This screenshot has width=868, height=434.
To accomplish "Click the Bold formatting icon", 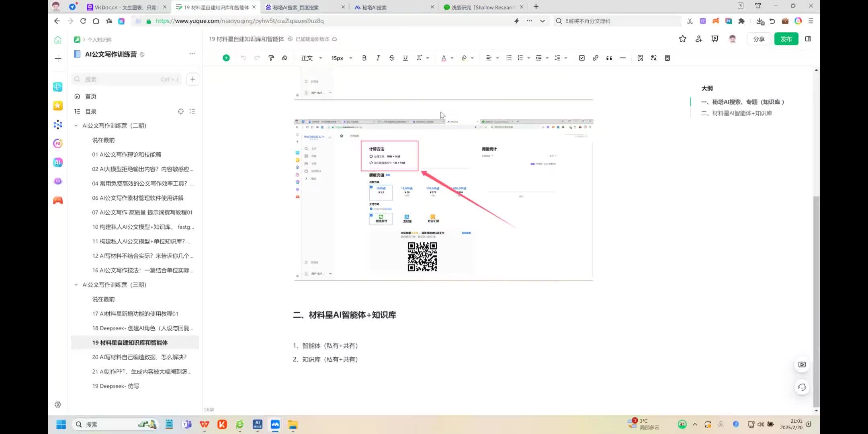I will (364, 58).
